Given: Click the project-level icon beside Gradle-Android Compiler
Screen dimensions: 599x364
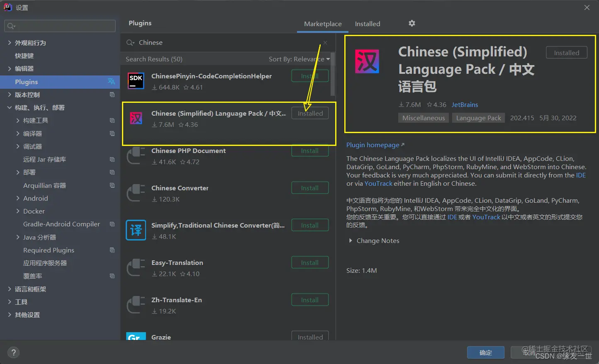Looking at the screenshot, I should [112, 224].
